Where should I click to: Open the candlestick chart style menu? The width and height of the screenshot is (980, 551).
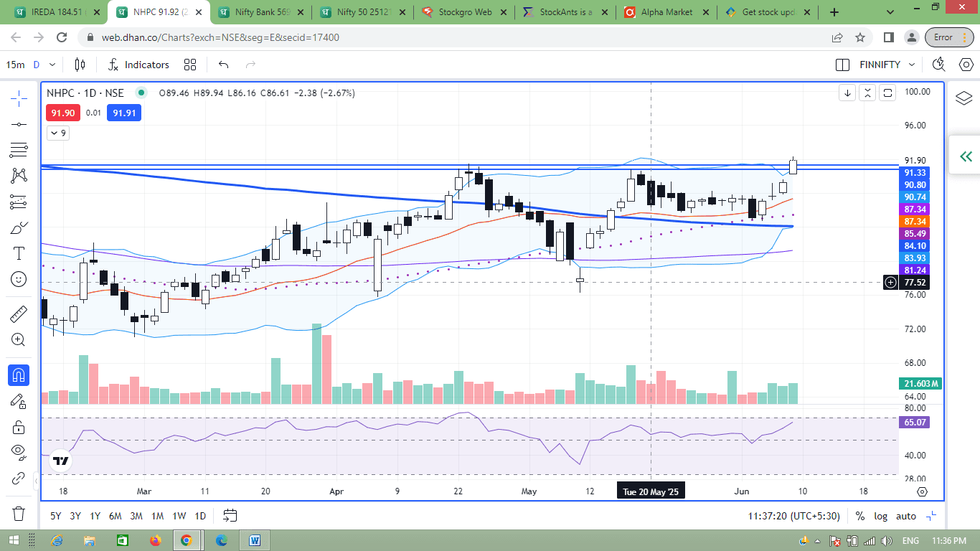(80, 65)
